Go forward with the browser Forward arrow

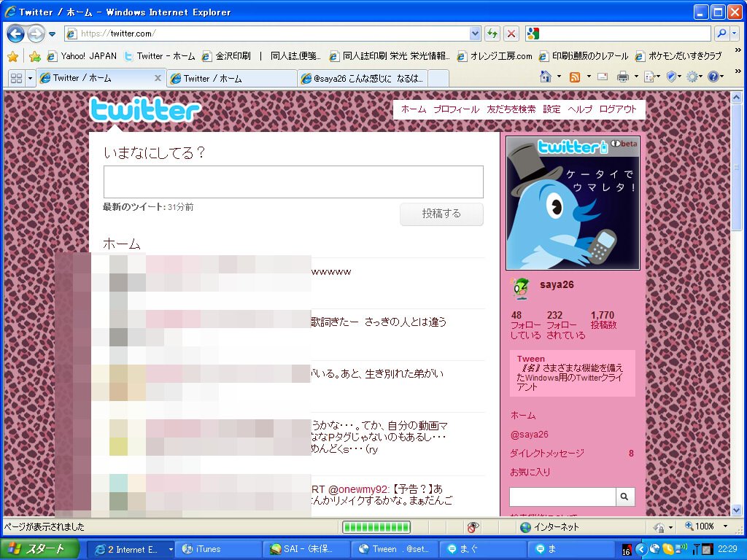[x=36, y=34]
